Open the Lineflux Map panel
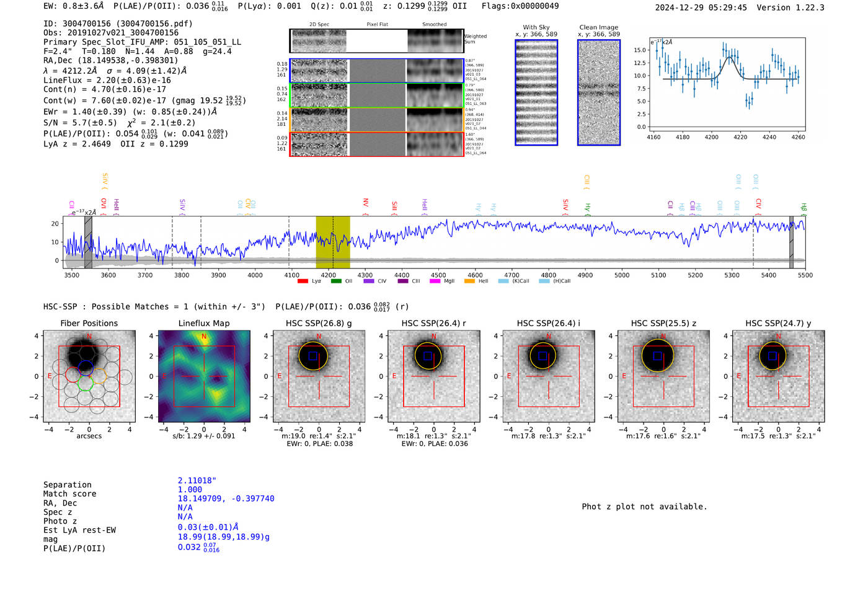 204,376
